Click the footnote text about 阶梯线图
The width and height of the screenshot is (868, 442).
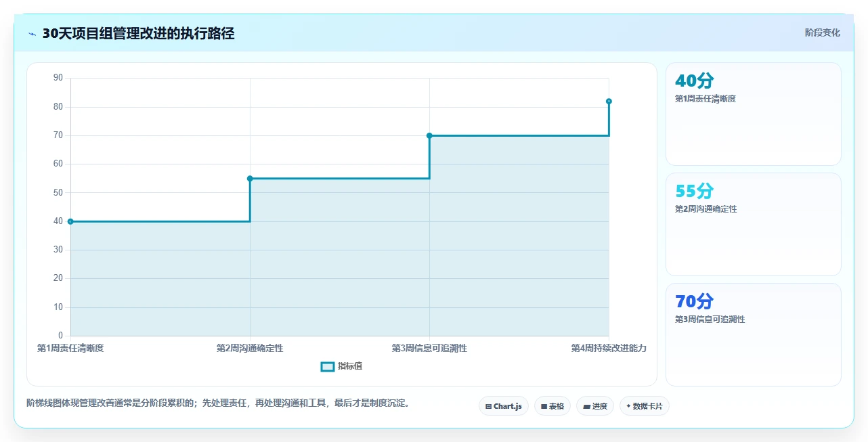coord(218,403)
